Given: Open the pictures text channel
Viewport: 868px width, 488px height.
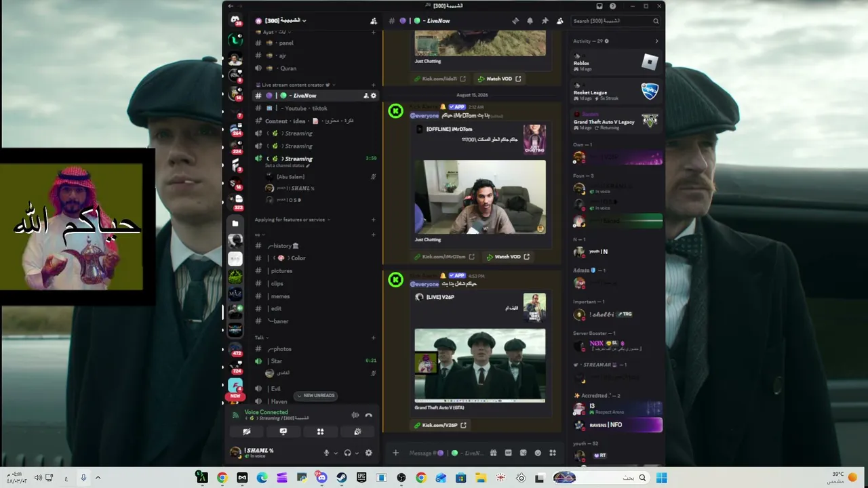Looking at the screenshot, I should coord(315,270).
